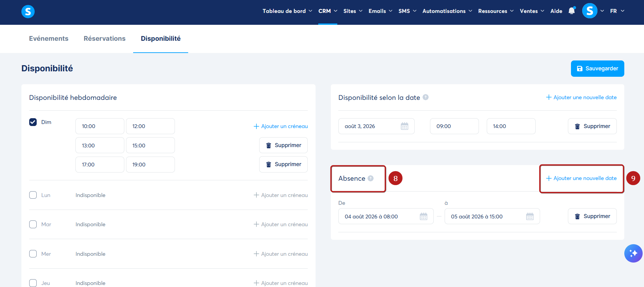Screen dimensions: 644x287
Task: Edit the 17:00 start time field
Action: coord(100,164)
